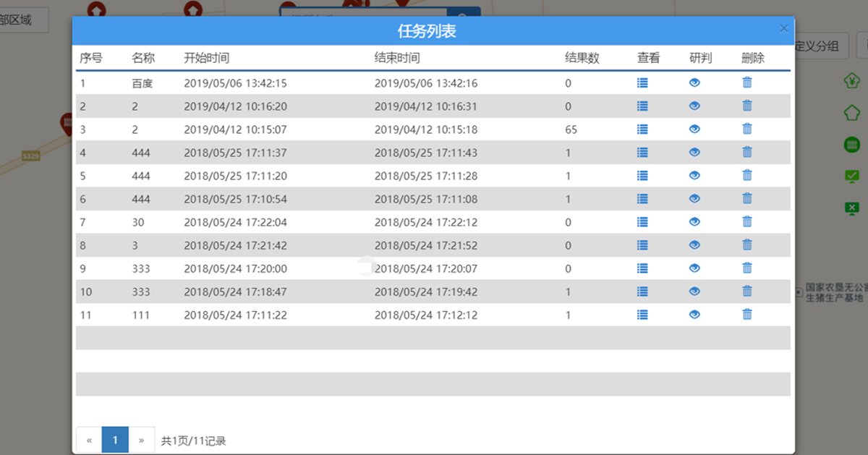
Task: Click the 结束时间 column header
Action: click(397, 58)
